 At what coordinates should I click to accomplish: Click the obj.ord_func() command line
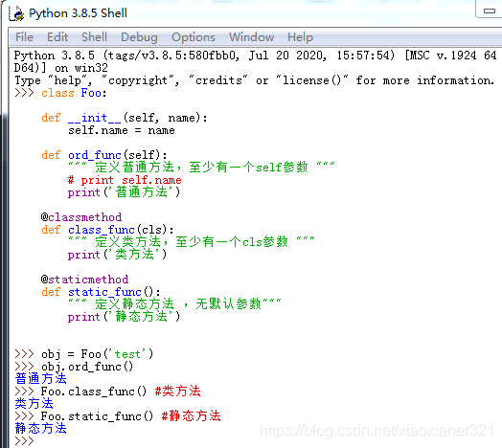[x=74, y=367]
